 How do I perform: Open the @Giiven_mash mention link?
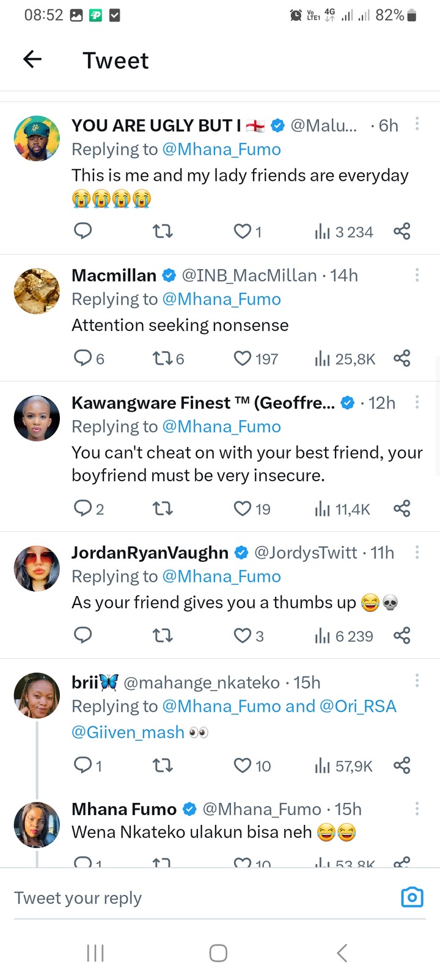point(128,731)
